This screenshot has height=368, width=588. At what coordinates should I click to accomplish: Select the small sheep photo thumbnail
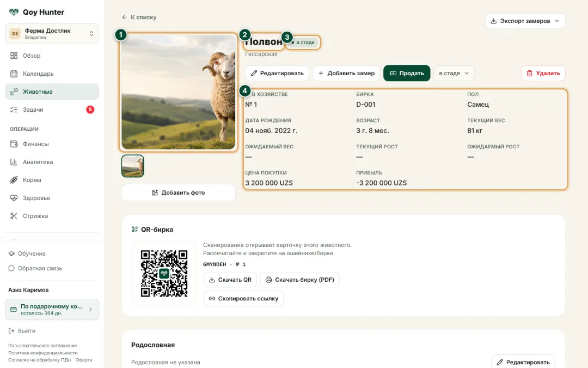click(133, 166)
